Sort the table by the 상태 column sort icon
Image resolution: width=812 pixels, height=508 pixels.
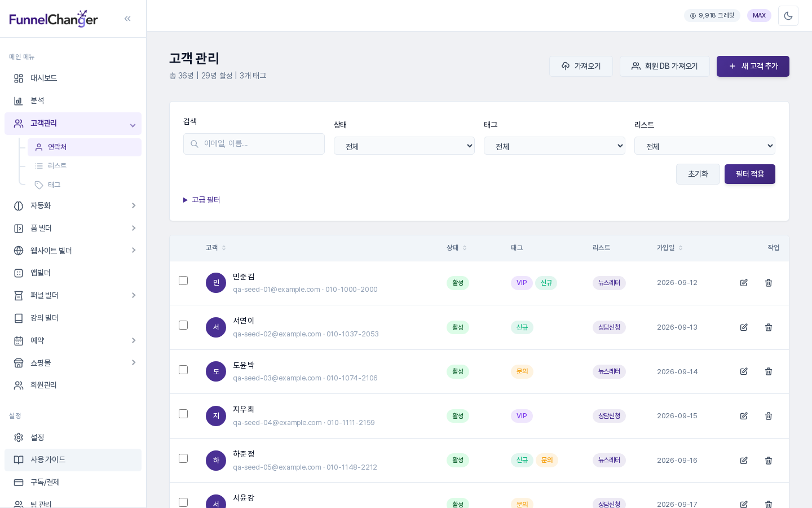(x=465, y=248)
